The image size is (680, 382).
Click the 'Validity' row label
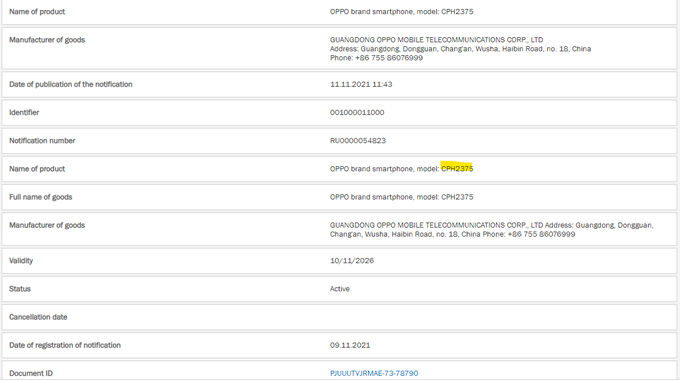coord(21,261)
